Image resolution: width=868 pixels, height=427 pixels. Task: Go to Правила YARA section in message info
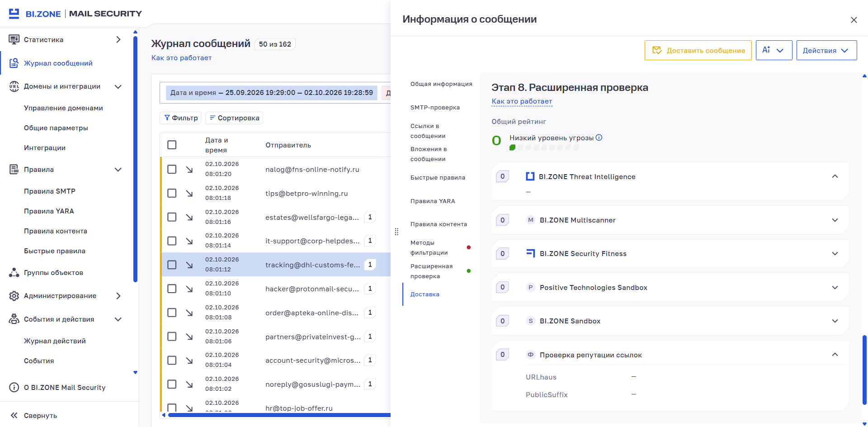pos(433,201)
